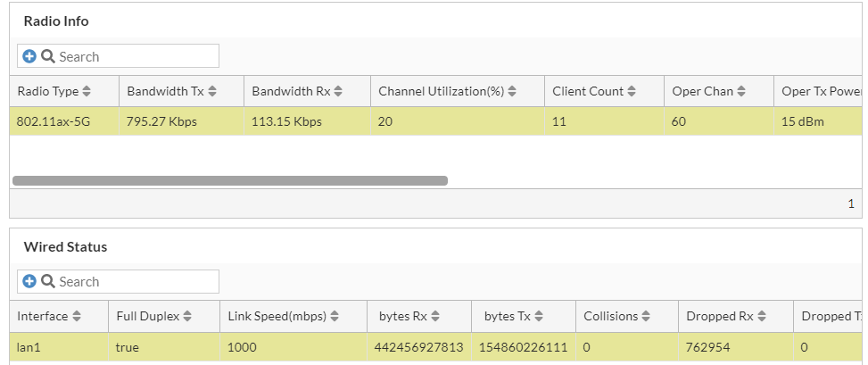Click the Collisions column header
The width and height of the screenshot is (868, 365).
[x=610, y=316]
